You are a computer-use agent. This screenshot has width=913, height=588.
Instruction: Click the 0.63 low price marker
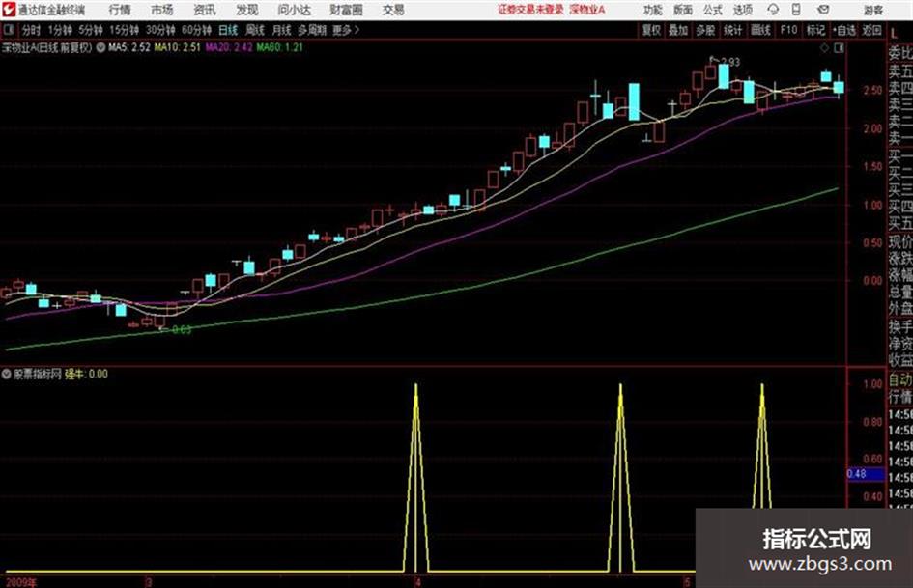coord(182,329)
